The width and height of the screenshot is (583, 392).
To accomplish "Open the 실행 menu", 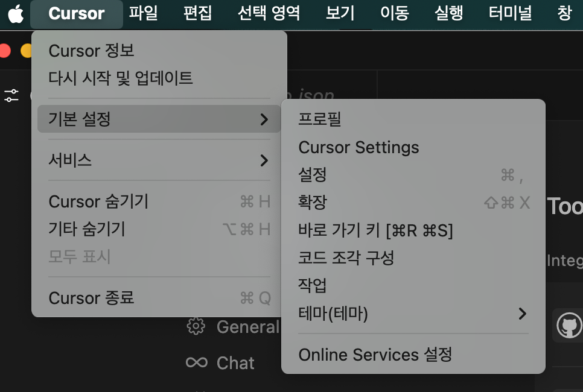I will coord(449,13).
